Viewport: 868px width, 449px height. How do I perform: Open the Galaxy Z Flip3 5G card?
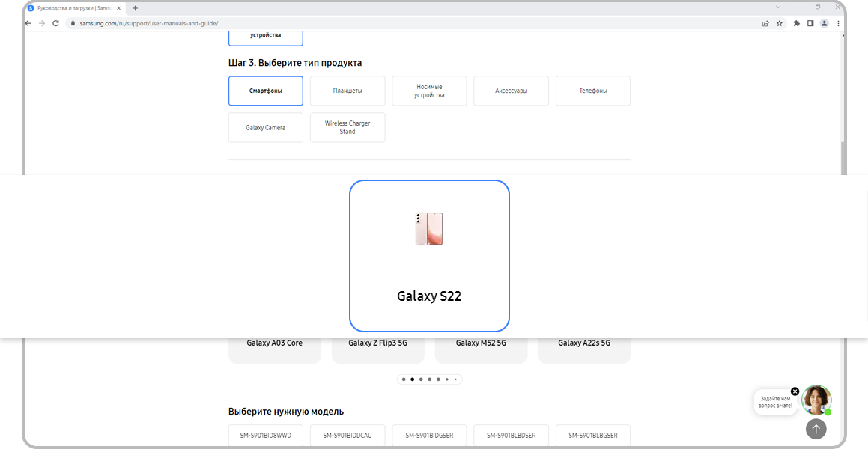pyautogui.click(x=378, y=350)
